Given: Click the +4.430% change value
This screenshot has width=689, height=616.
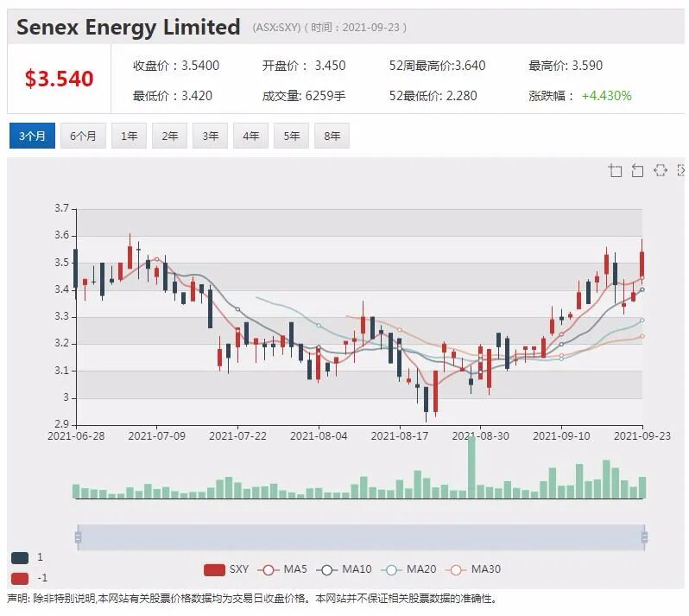Looking at the screenshot, I should [606, 96].
